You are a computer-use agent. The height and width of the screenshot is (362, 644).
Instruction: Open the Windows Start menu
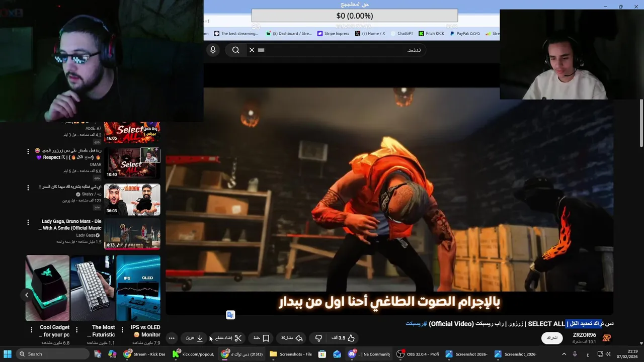click(8, 354)
